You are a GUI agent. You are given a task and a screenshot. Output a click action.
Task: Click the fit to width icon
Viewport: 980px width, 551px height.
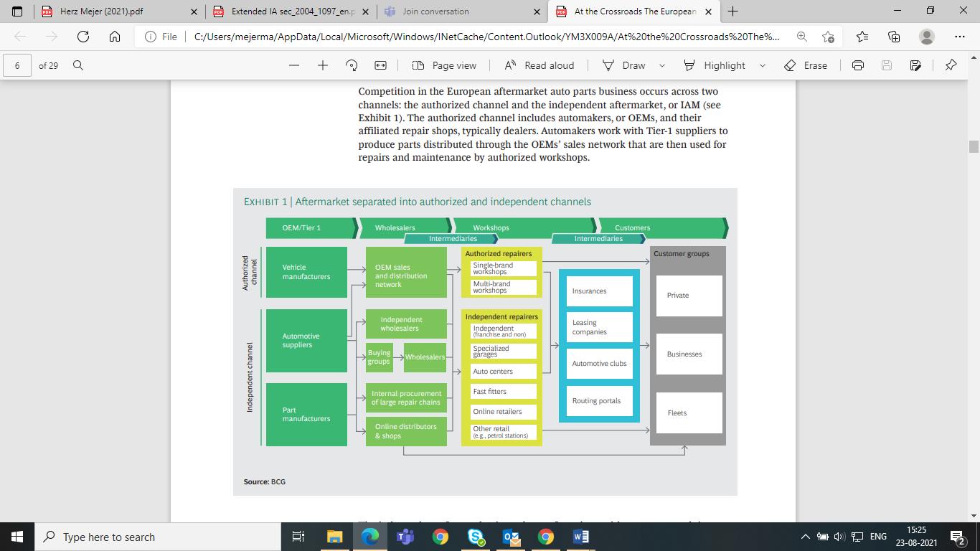(380, 65)
